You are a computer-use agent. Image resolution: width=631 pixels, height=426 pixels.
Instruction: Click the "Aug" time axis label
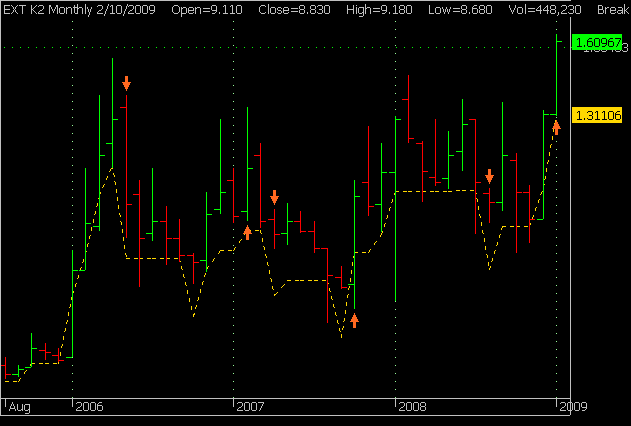click(19, 407)
